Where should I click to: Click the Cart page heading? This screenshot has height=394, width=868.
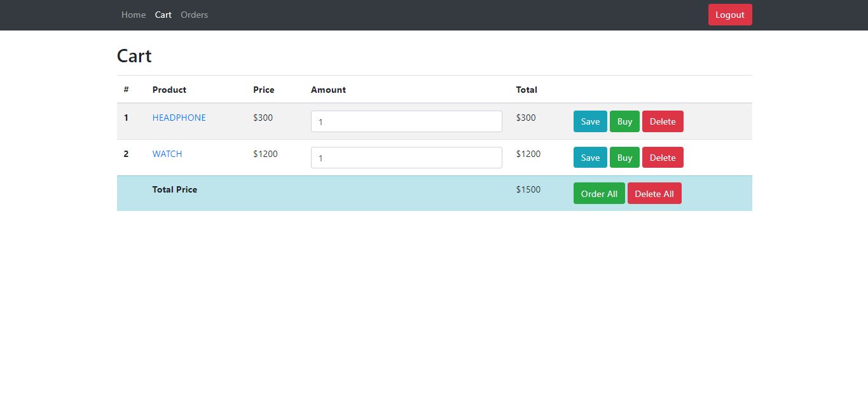pos(134,56)
